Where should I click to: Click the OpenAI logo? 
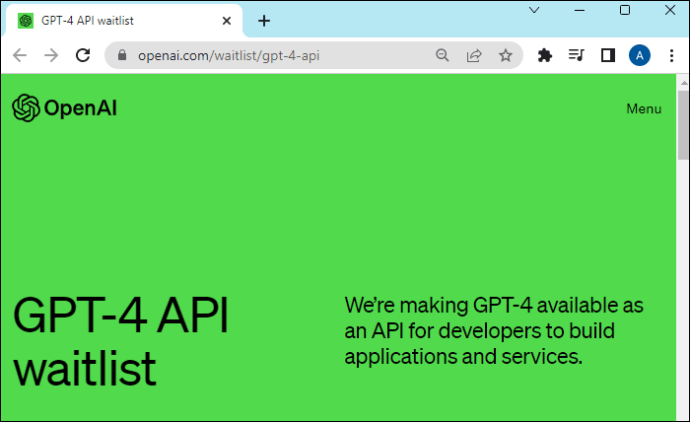click(65, 108)
